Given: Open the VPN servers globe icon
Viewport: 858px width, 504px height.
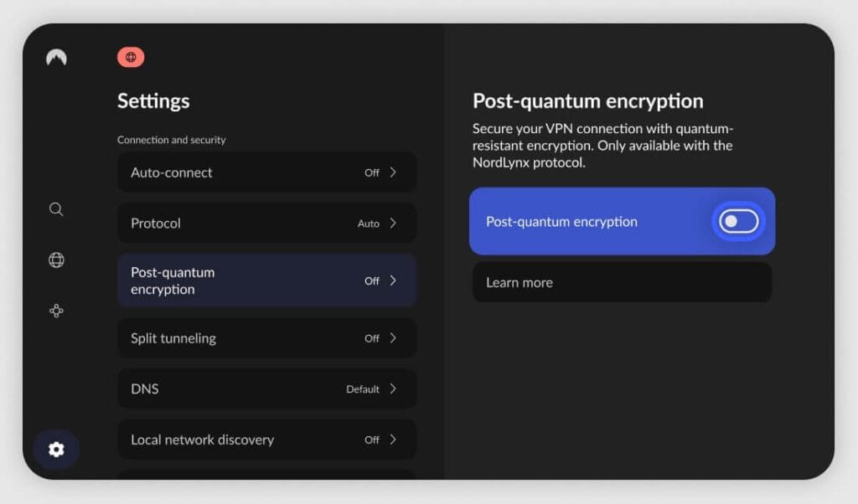Looking at the screenshot, I should click(x=55, y=260).
